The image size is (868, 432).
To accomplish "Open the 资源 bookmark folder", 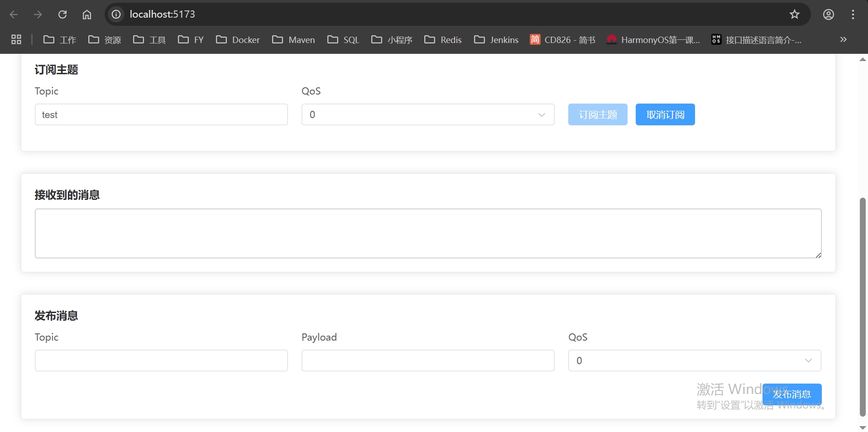I will (x=105, y=40).
